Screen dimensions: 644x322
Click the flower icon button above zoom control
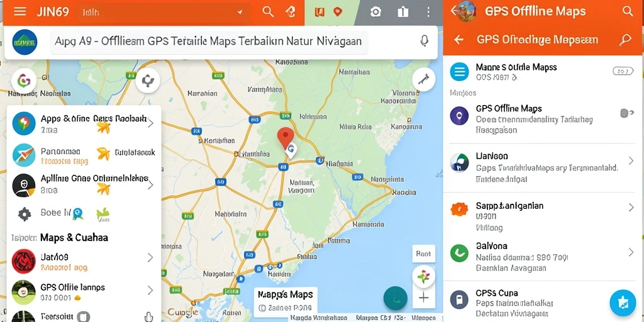423,277
